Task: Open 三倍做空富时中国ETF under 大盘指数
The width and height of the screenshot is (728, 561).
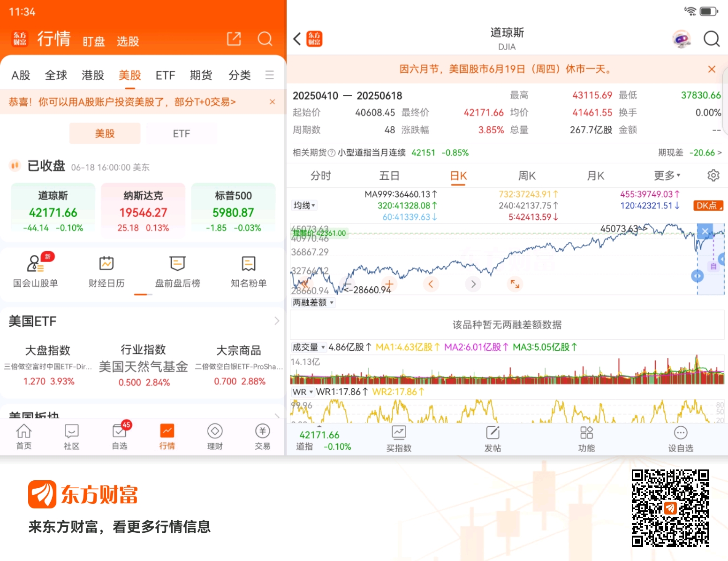Action: pyautogui.click(x=48, y=367)
